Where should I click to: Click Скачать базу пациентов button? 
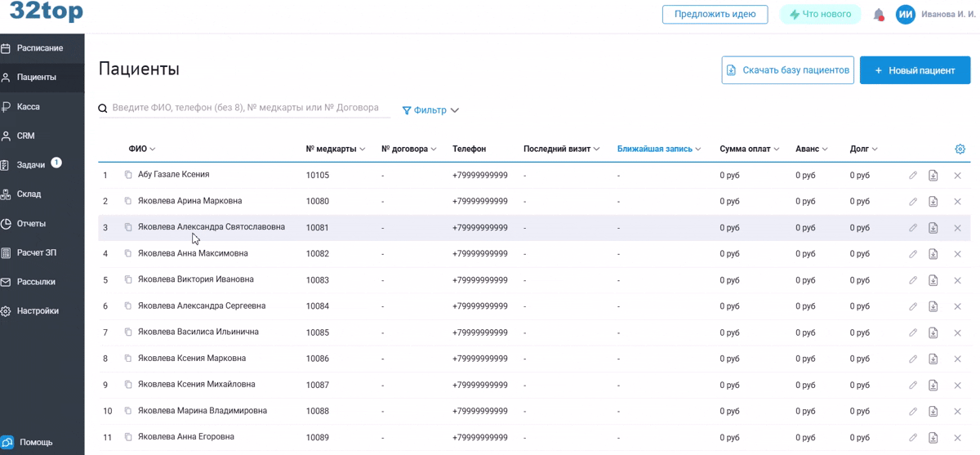coord(787,70)
